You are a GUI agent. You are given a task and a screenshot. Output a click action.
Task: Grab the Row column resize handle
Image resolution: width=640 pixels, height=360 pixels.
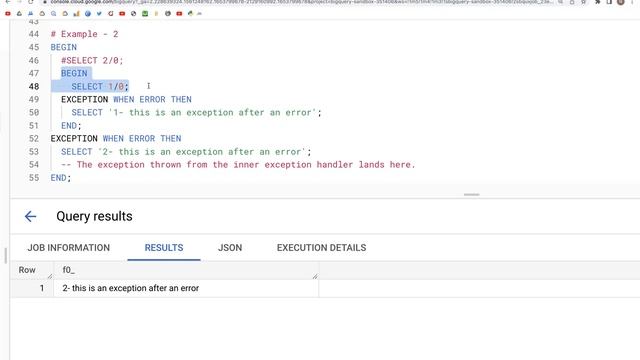[x=50, y=276]
